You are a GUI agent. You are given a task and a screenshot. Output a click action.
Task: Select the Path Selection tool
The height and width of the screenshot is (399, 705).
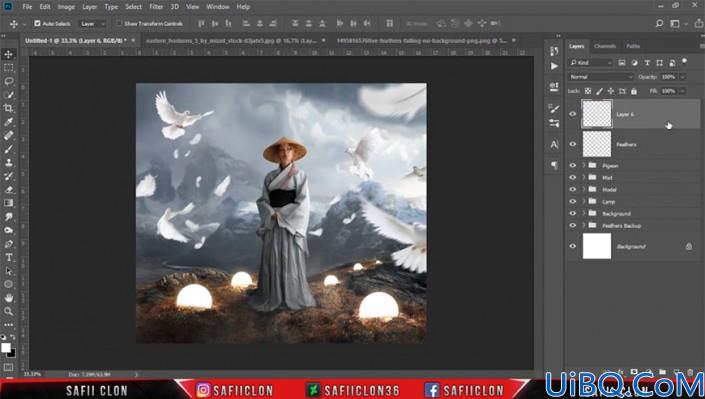click(x=9, y=271)
